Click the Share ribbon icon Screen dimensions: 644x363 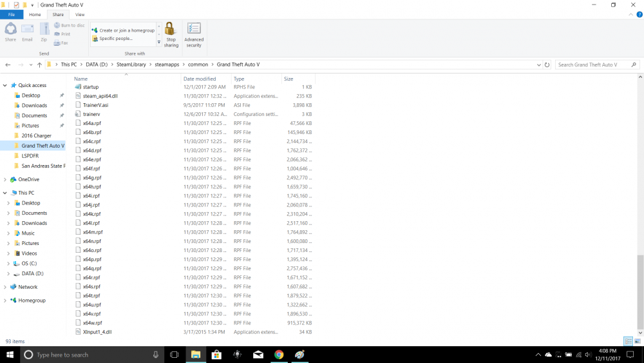point(10,32)
